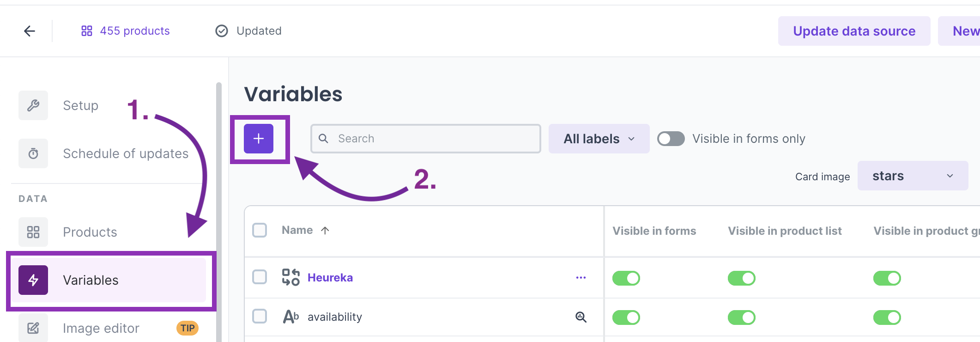Expand the Card image stars dropdown
This screenshot has height=342, width=980.
click(x=913, y=176)
